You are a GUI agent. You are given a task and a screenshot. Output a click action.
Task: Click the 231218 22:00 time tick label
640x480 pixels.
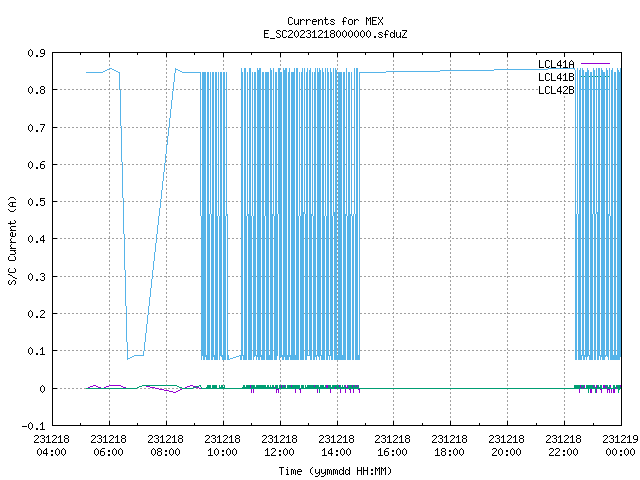[564, 446]
